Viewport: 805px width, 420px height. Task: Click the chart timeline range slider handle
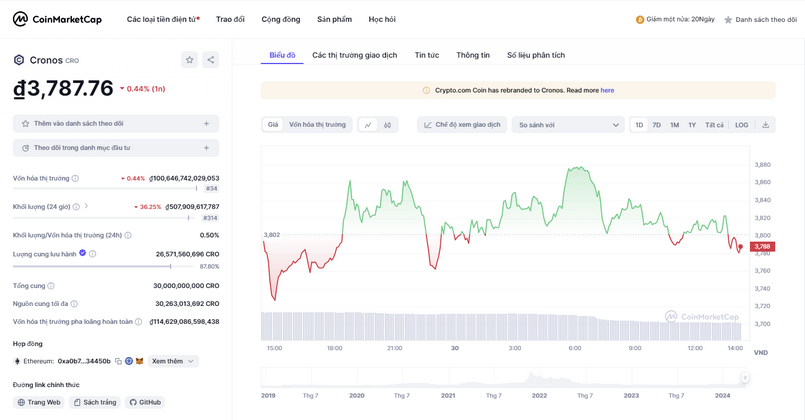pyautogui.click(x=744, y=378)
